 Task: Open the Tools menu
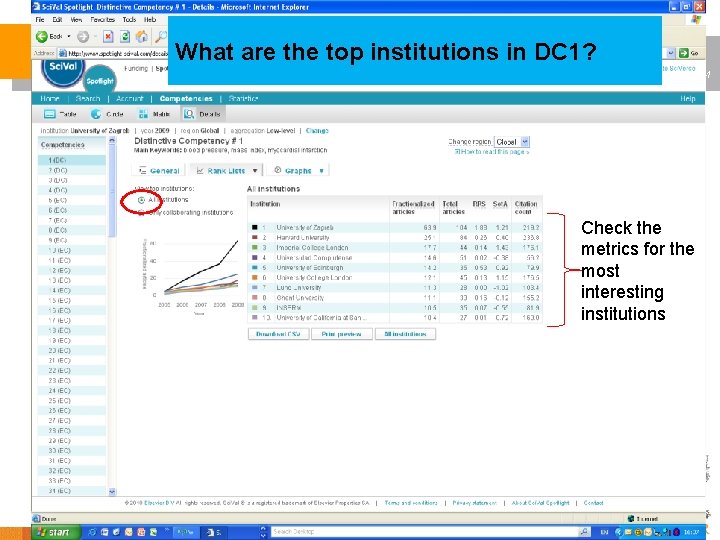tap(129, 20)
